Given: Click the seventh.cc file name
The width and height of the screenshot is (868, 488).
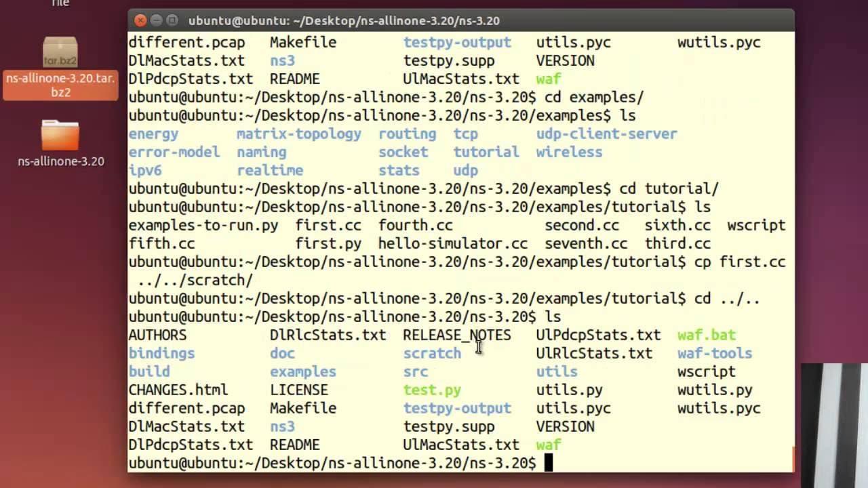Looking at the screenshot, I should tap(586, 244).
